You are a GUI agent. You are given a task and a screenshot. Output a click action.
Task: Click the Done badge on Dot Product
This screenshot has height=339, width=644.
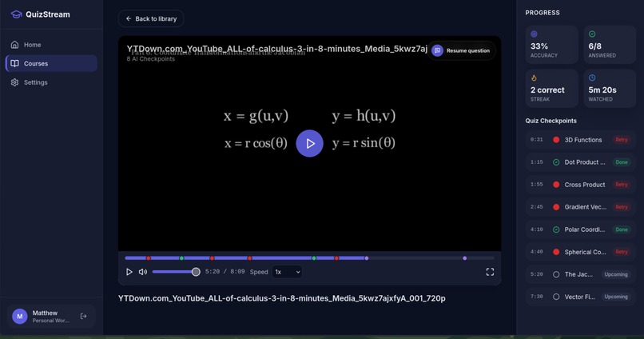tap(622, 162)
